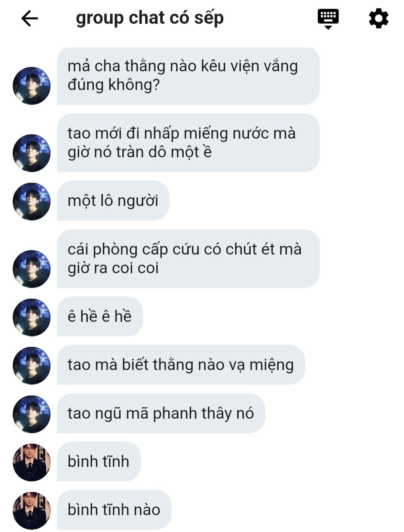Select the bubble 'giờ nó tràn dô một ề'
The image size is (404, 532).
click(x=188, y=143)
